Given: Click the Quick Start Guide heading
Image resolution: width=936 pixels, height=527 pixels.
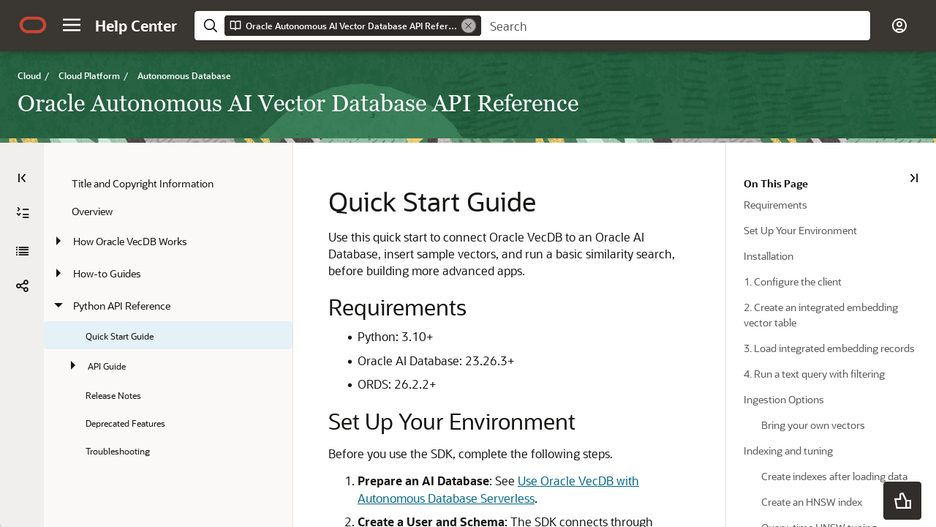Looking at the screenshot, I should coord(432,202).
